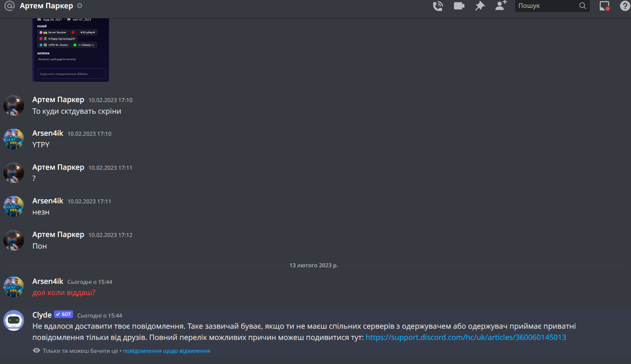Click username Артем Паркер at 17:11
The width and height of the screenshot is (631, 364).
[x=58, y=167]
